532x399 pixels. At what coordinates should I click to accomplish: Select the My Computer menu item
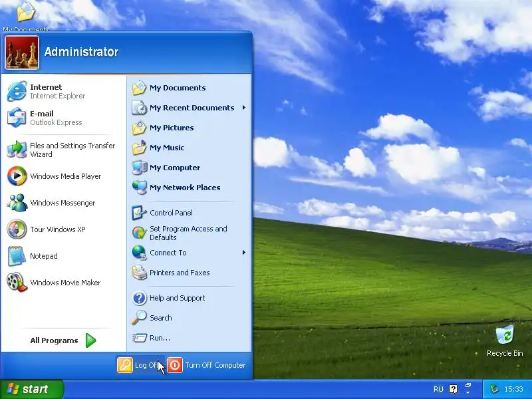click(190, 168)
